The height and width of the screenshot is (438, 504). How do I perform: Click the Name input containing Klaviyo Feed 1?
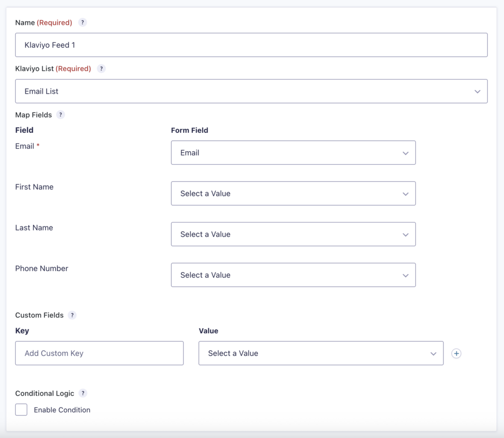[x=252, y=45]
